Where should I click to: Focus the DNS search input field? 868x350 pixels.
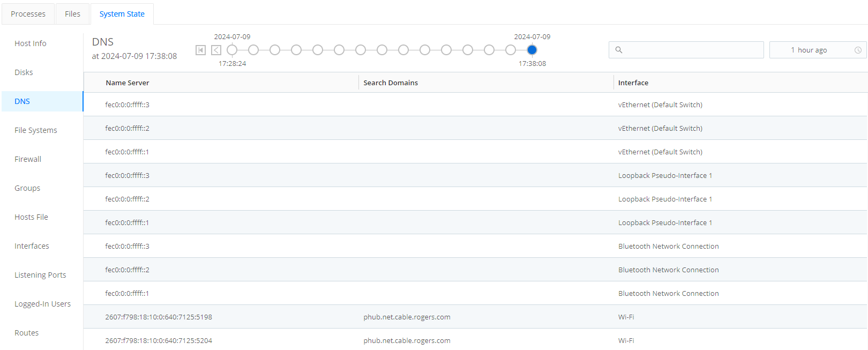point(686,50)
